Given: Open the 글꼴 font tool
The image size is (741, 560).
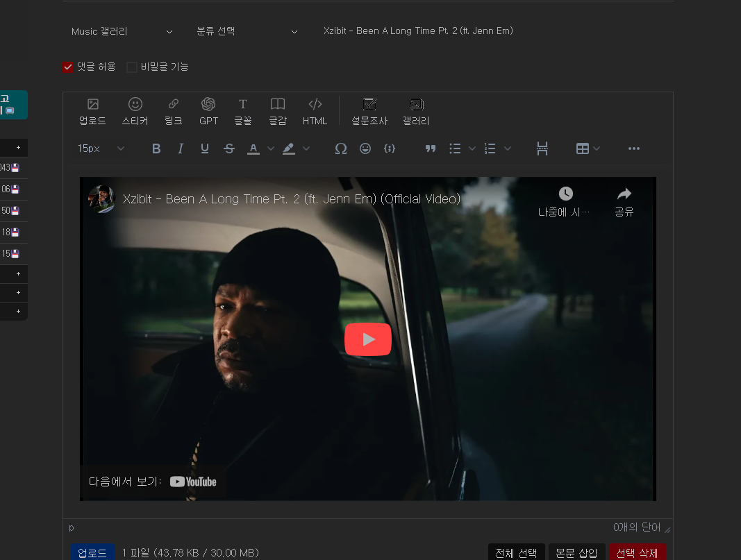Looking at the screenshot, I should point(243,112).
